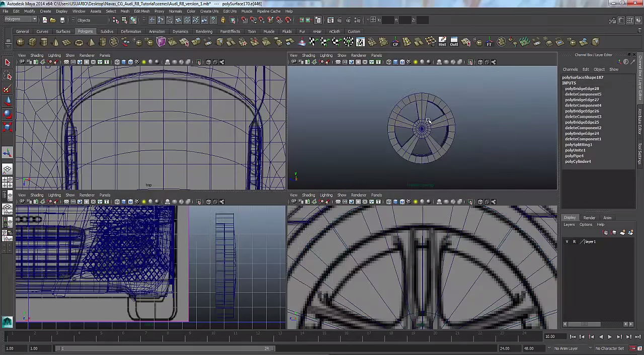Screen dimensions: 644x355
Task: Select polySplitRing1 in the inputs list
Action: pyautogui.click(x=578, y=145)
